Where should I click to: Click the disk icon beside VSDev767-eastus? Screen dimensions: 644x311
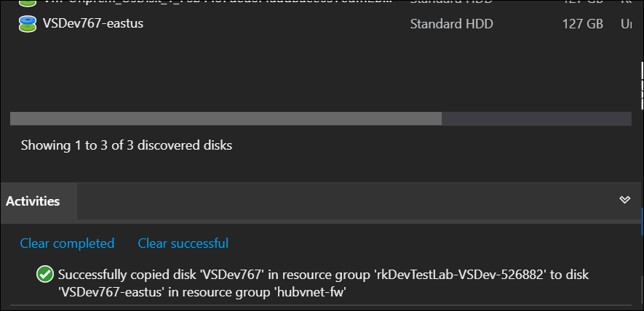28,24
